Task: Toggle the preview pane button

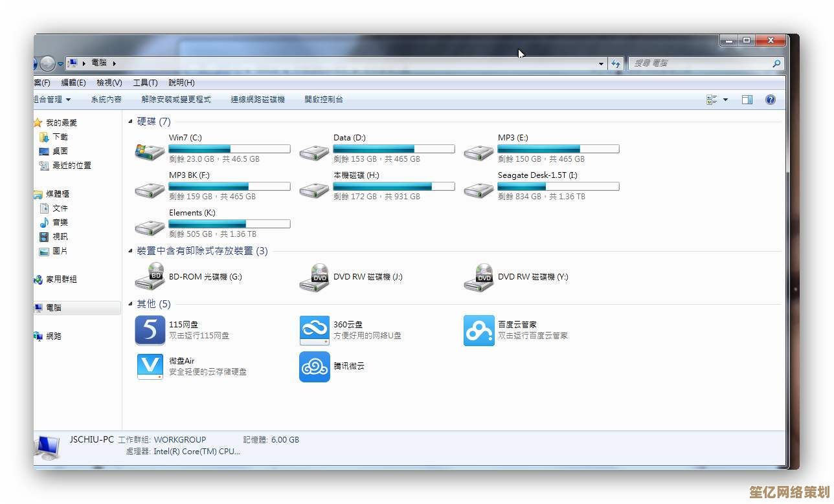Action: click(x=747, y=100)
